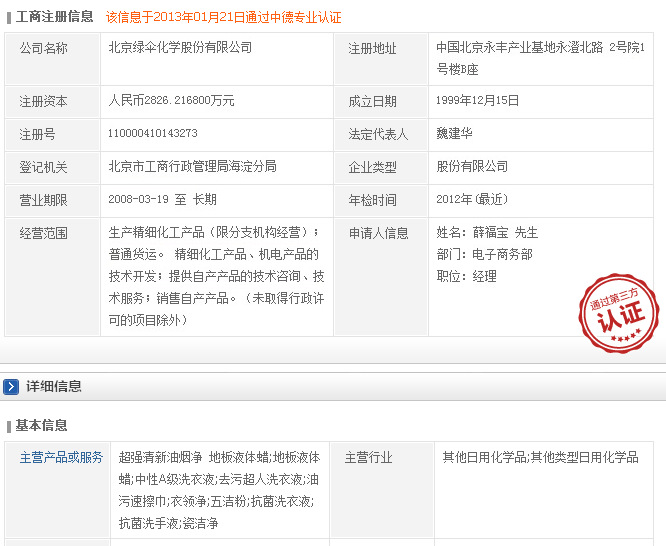Click position line 职位:经理
This screenshot has width=666, height=546.
pos(466,277)
